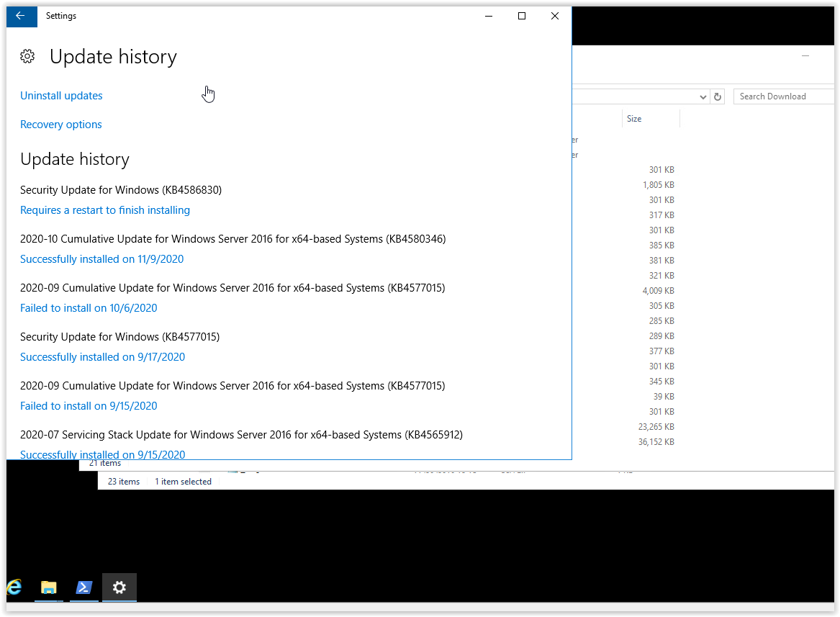Image resolution: width=840 pixels, height=617 pixels.
Task: Launch PowerShell from the taskbar
Action: [x=84, y=587]
